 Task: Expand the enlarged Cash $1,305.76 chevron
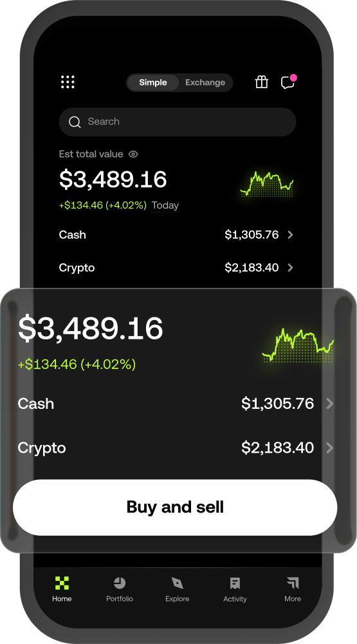329,404
